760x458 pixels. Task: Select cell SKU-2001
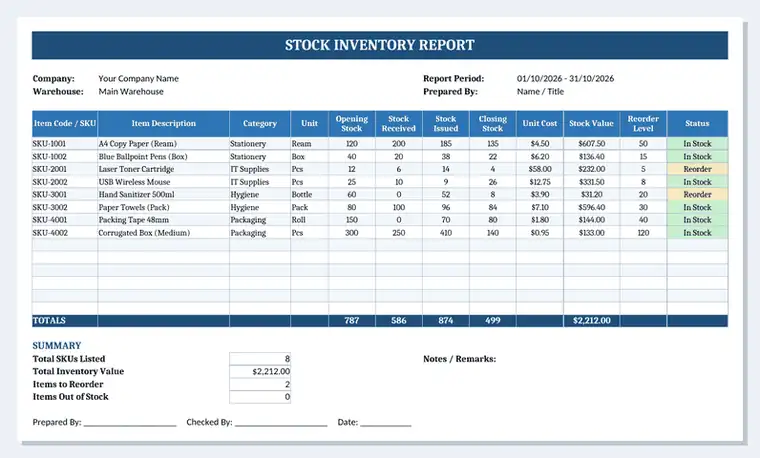coord(65,169)
